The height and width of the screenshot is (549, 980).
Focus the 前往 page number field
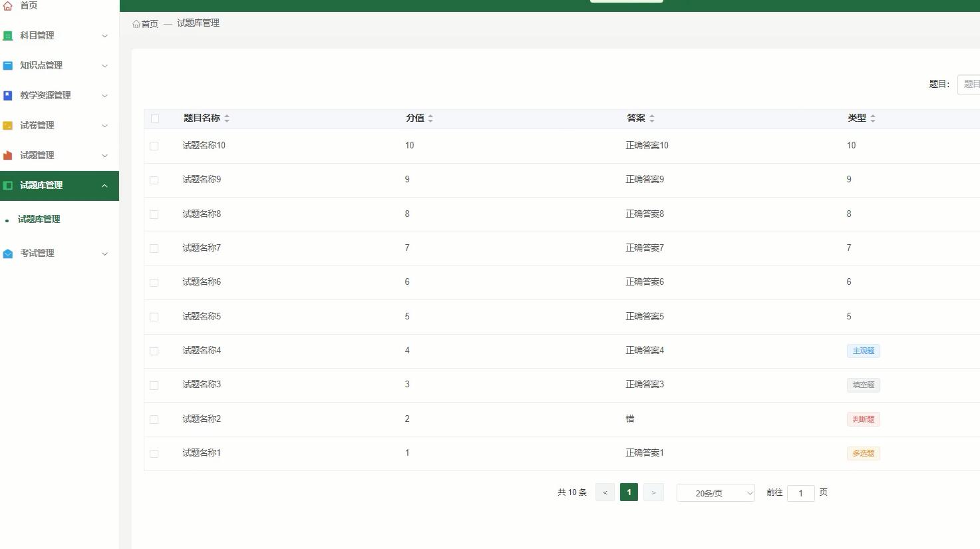point(801,493)
